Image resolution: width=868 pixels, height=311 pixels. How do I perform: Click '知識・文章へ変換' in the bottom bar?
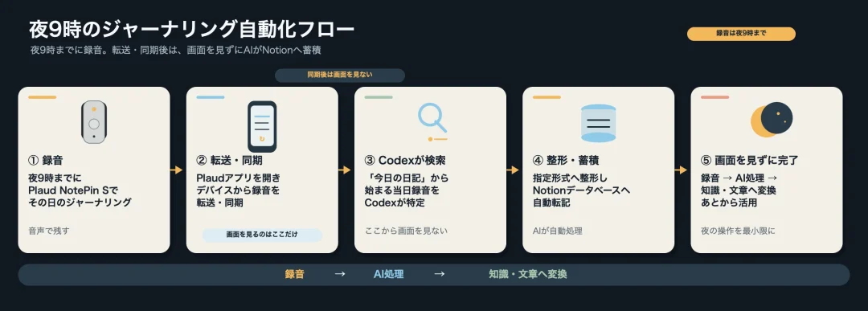[x=527, y=274]
